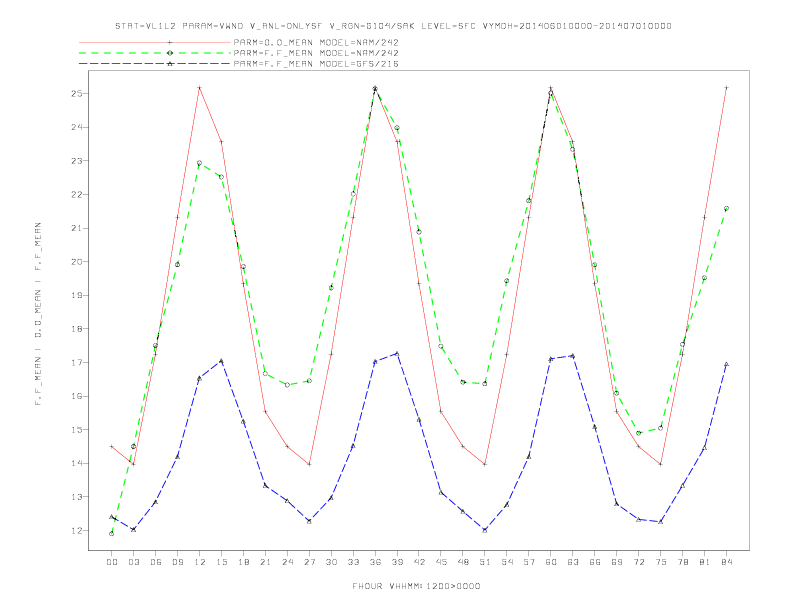Select legend entry PARM=F.F_MEAN MODEL=GFS/216
This screenshot has height=612, width=792.
[x=316, y=64]
